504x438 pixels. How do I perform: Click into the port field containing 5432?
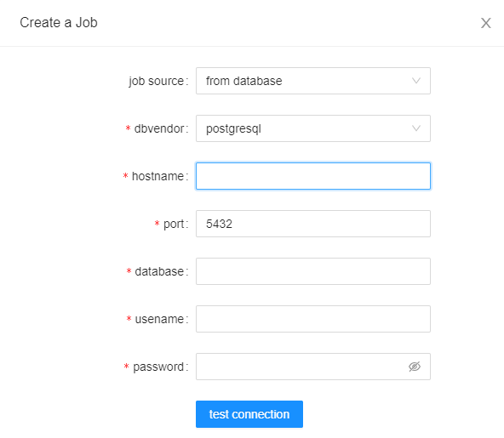(x=313, y=224)
